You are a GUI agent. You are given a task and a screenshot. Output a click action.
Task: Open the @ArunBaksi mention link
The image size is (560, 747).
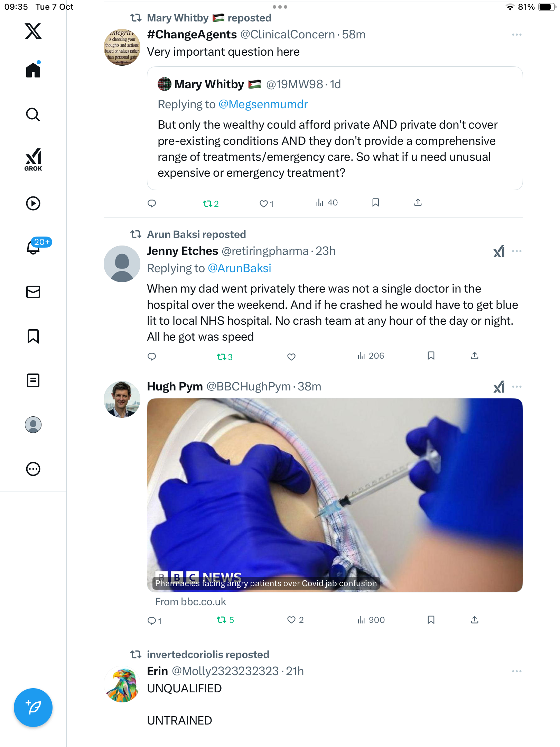(240, 268)
